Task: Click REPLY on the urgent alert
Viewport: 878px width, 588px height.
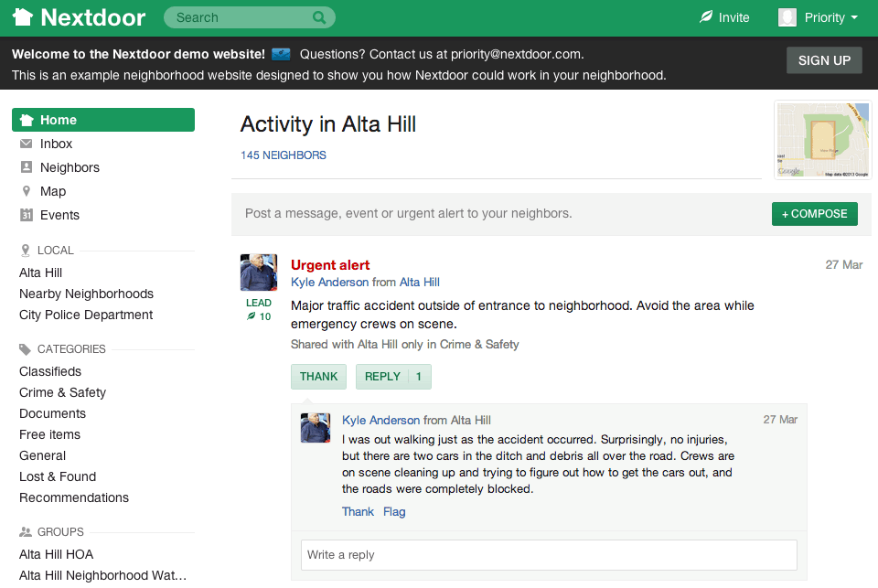Action: point(393,377)
